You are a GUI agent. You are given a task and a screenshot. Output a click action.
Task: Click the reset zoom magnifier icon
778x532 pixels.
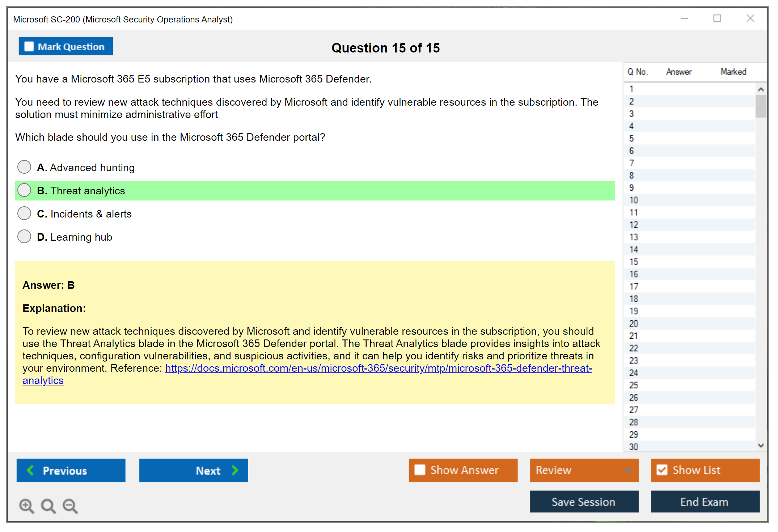click(48, 506)
